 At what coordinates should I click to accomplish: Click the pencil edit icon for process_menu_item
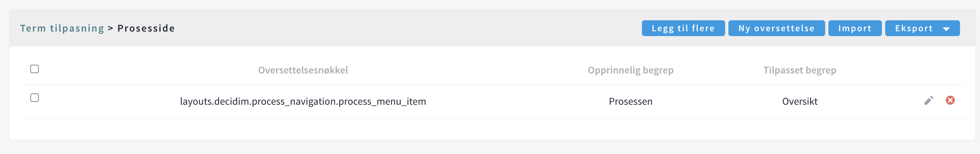(x=929, y=101)
